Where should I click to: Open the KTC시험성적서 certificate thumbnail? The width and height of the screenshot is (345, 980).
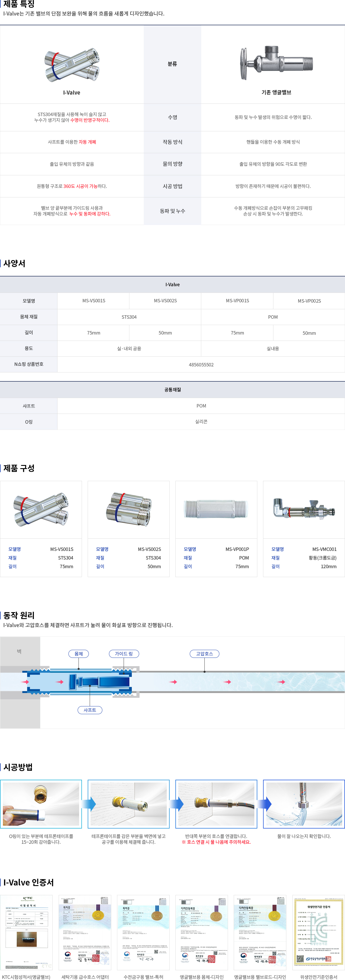[x=26, y=933]
